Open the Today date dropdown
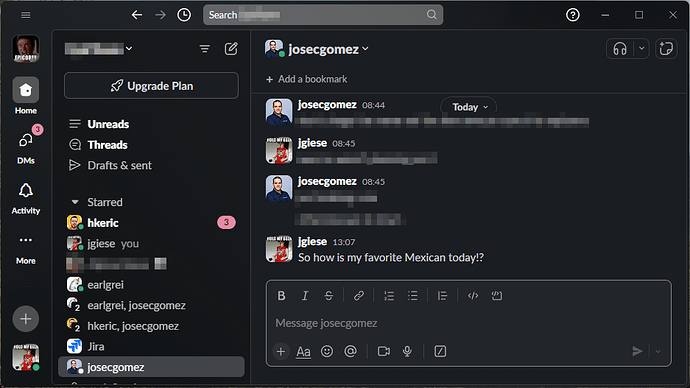The width and height of the screenshot is (690, 388). click(469, 107)
